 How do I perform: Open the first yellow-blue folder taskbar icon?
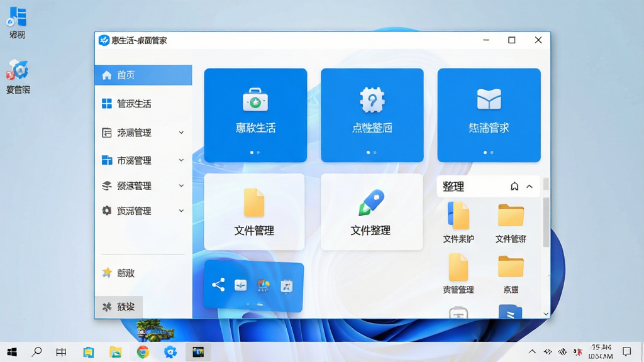(x=88, y=352)
